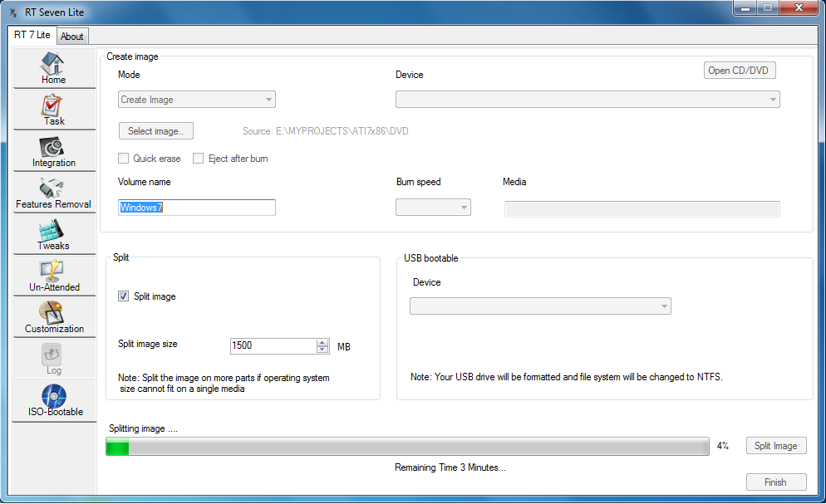Open the Tweaks section icon

click(54, 234)
